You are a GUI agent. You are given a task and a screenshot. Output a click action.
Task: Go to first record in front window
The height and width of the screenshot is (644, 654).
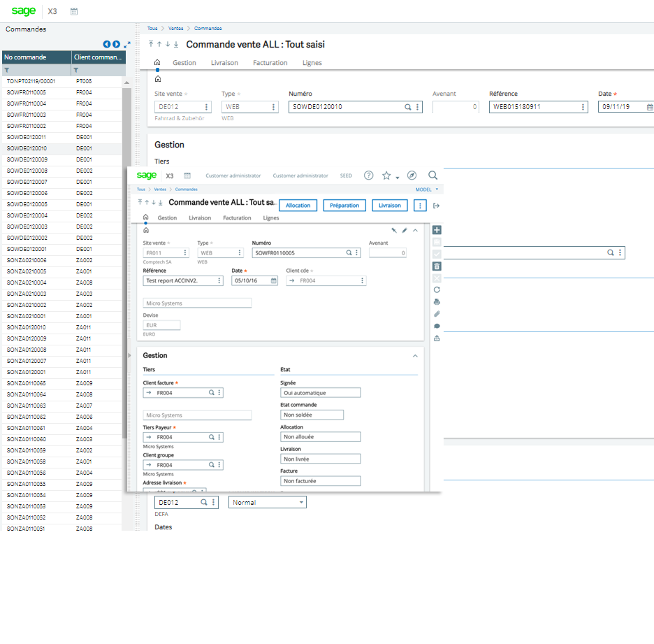pyautogui.click(x=140, y=202)
